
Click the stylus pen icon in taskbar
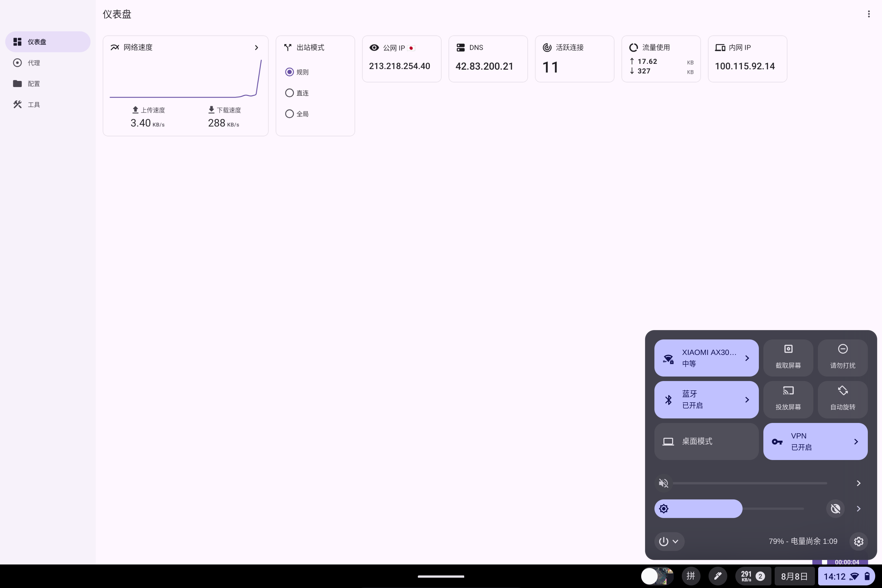point(717,576)
